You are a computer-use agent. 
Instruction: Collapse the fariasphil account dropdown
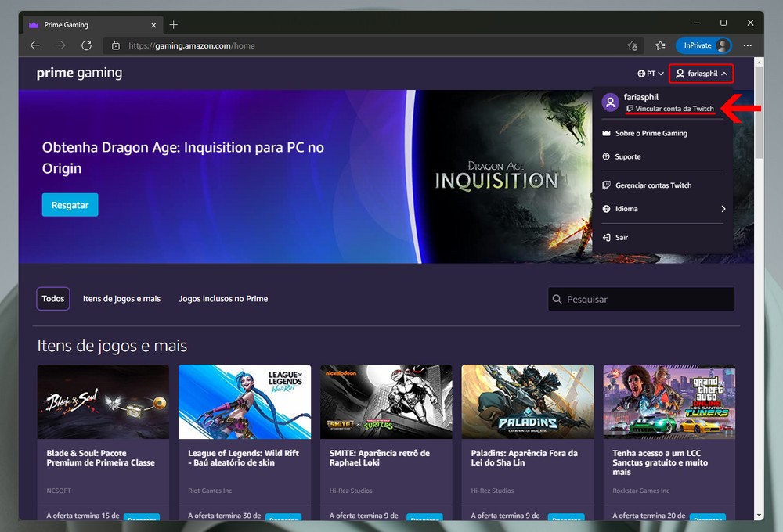(x=702, y=74)
